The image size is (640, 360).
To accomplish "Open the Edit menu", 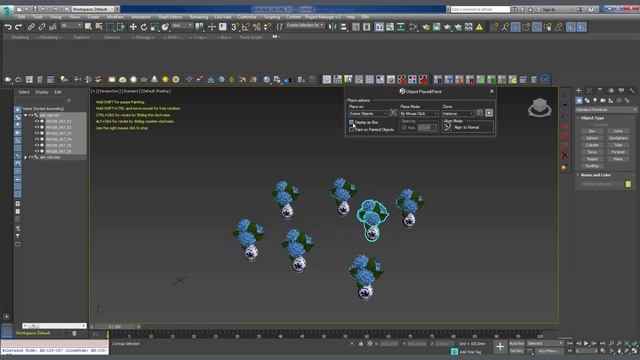I will (22, 17).
